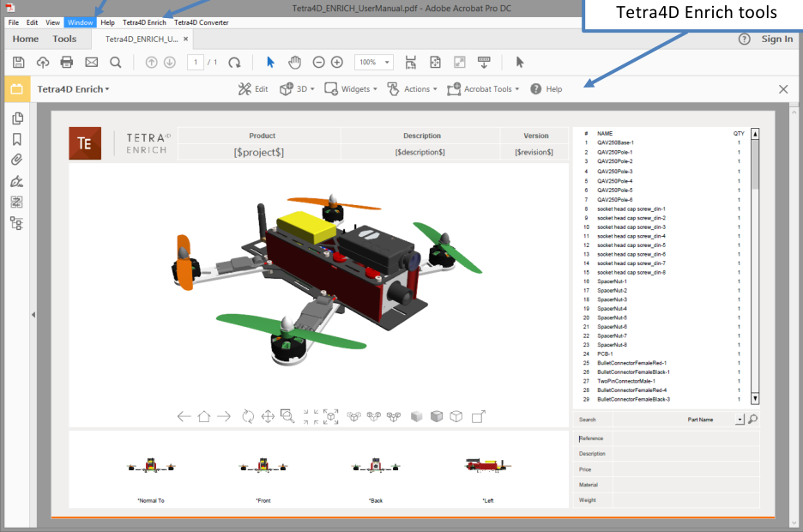This screenshot has width=803, height=532.
Task: Click the question mark help icon near Sign In
Action: coord(744,39)
